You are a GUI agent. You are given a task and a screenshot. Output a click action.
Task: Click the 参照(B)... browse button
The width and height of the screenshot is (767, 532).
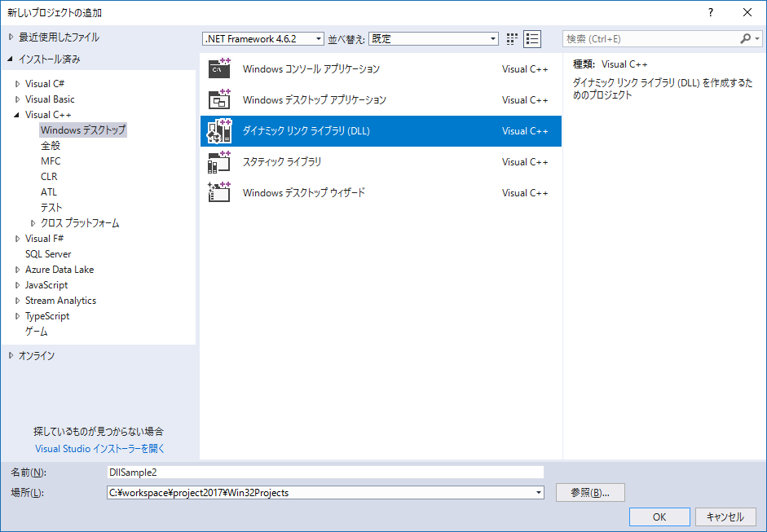tap(590, 492)
